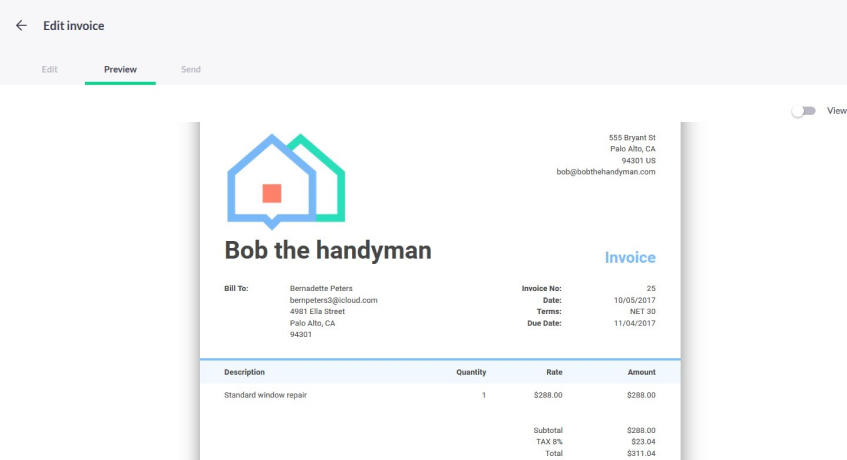Click the orange square in the logo

coord(272,193)
